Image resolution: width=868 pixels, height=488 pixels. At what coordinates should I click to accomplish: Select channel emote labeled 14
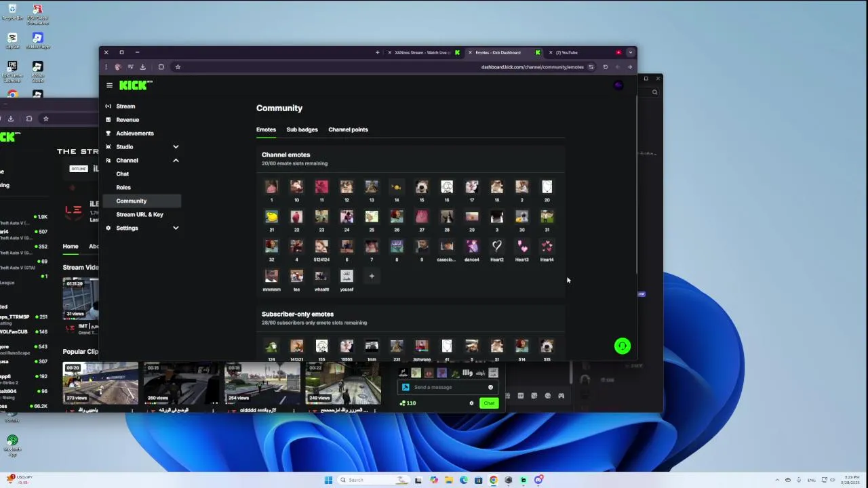click(x=397, y=187)
